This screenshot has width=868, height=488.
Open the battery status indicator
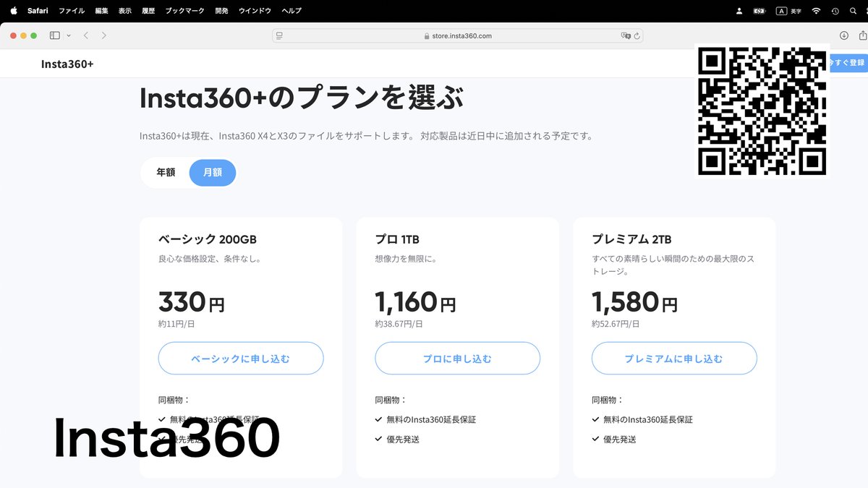[759, 10]
